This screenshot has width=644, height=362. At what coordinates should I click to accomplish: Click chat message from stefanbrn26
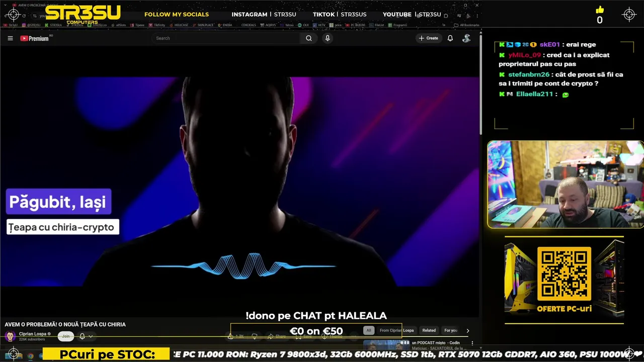pyautogui.click(x=561, y=79)
